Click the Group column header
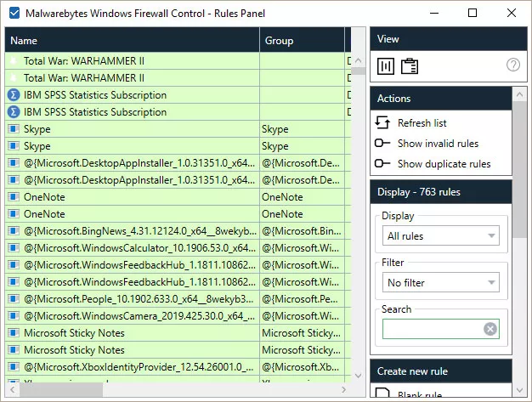532x402 pixels. click(302, 40)
